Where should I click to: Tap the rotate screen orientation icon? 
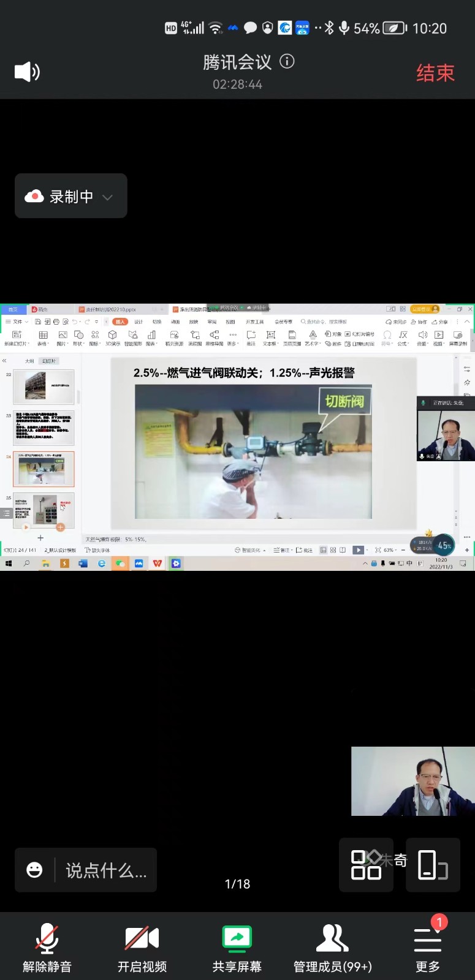(x=433, y=865)
